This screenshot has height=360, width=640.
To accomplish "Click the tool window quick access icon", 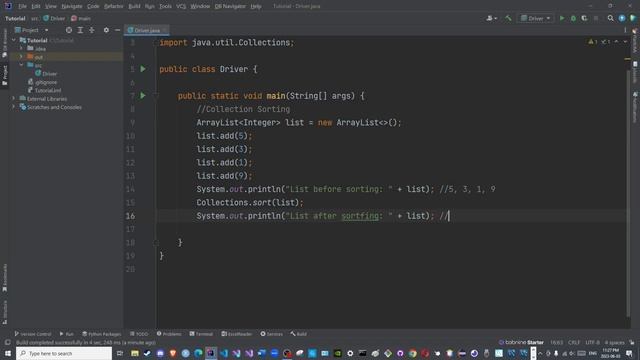I will point(7,342).
